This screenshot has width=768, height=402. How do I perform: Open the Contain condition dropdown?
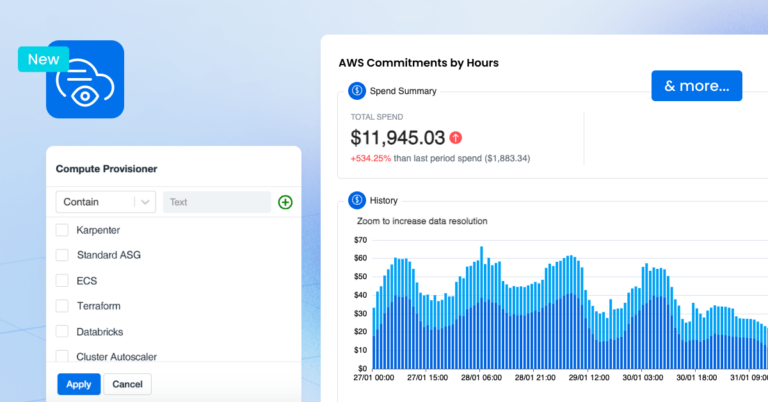(105, 202)
